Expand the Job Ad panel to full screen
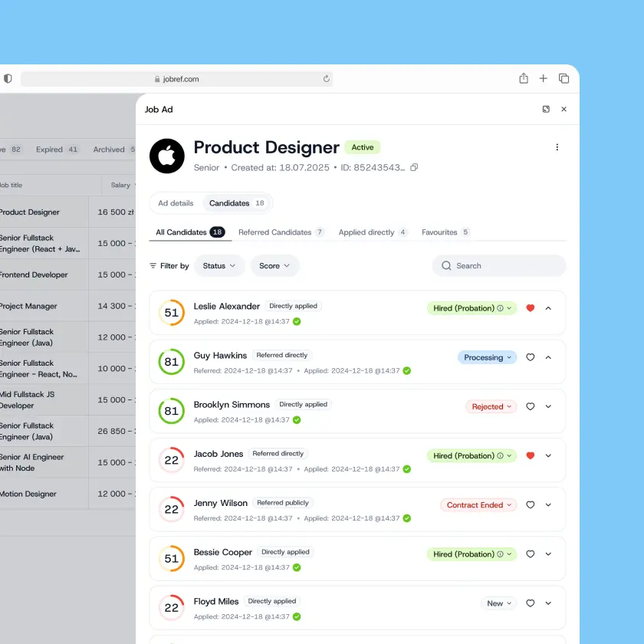This screenshot has height=644, width=644. point(546,110)
